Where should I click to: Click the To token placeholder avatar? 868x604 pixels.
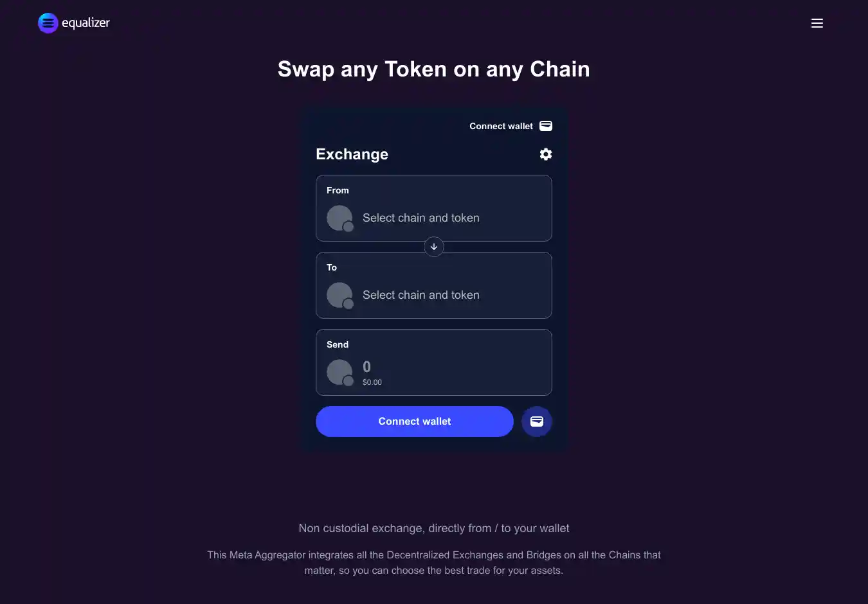pos(339,295)
